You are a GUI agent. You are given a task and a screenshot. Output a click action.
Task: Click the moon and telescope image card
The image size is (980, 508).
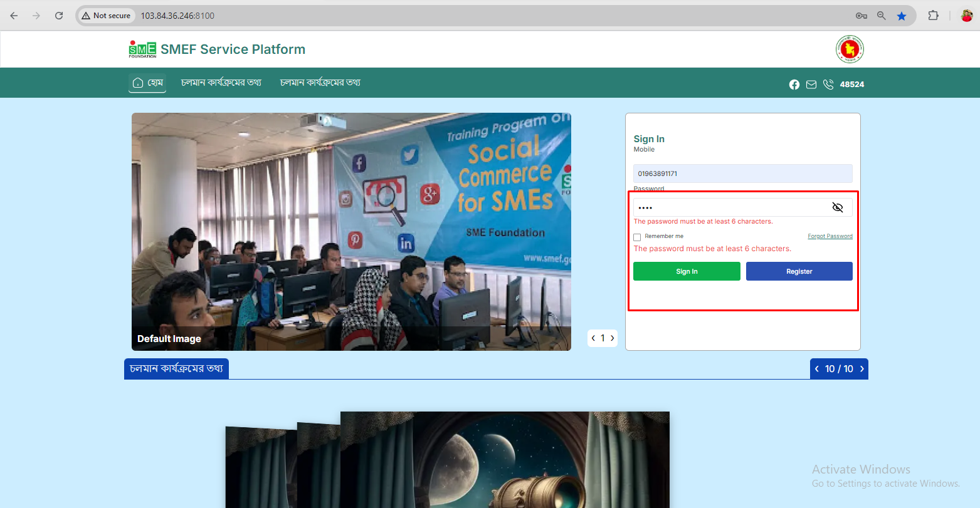[505, 460]
